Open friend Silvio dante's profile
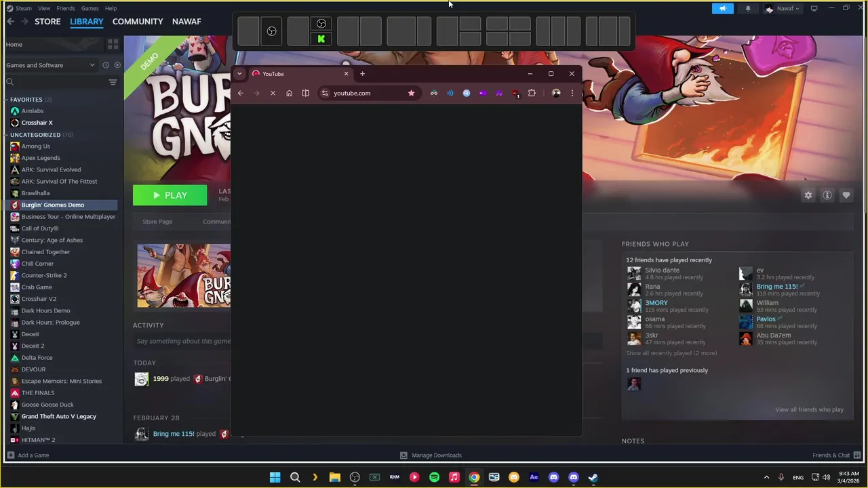868x488 pixels. click(x=662, y=270)
